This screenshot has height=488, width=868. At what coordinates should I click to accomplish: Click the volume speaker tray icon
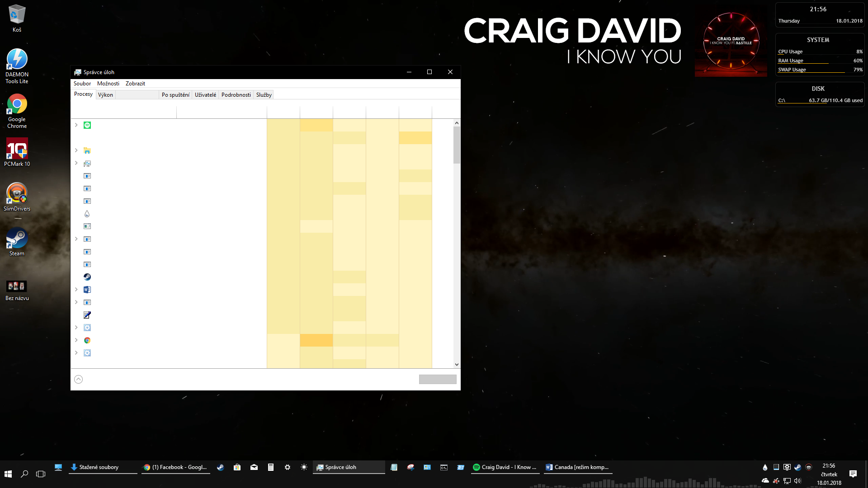[x=797, y=481]
